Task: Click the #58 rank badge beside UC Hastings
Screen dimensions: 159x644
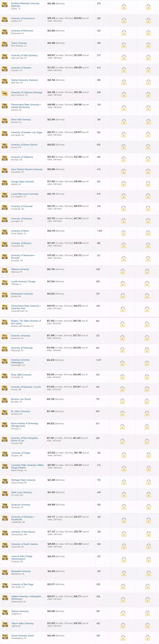Action: tap(4, 94)
